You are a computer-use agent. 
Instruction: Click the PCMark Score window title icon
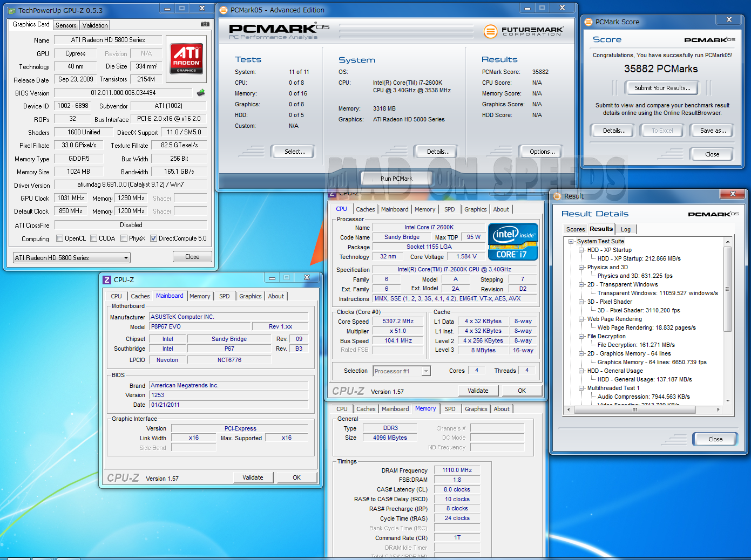(x=588, y=22)
